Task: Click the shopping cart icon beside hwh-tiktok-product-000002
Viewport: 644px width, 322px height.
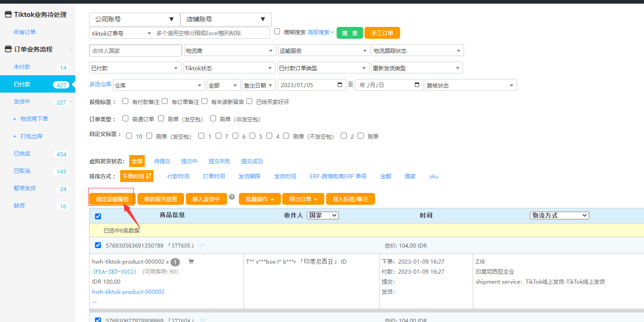Action: (191, 261)
